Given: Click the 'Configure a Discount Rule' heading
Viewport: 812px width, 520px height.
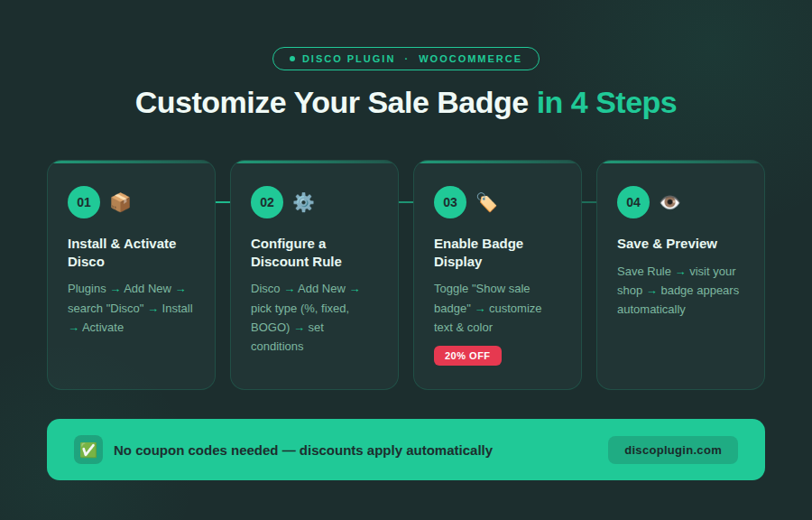Looking at the screenshot, I should point(296,253).
